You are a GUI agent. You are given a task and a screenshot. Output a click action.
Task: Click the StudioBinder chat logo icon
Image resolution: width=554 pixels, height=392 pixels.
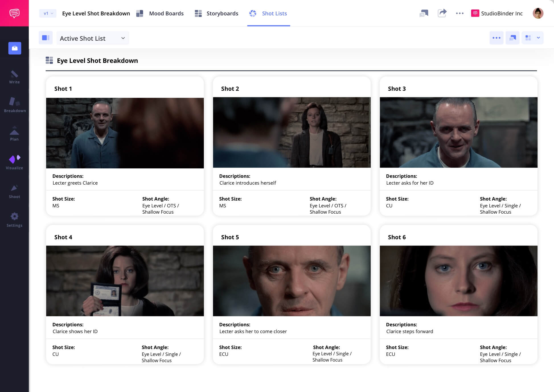(x=14, y=13)
